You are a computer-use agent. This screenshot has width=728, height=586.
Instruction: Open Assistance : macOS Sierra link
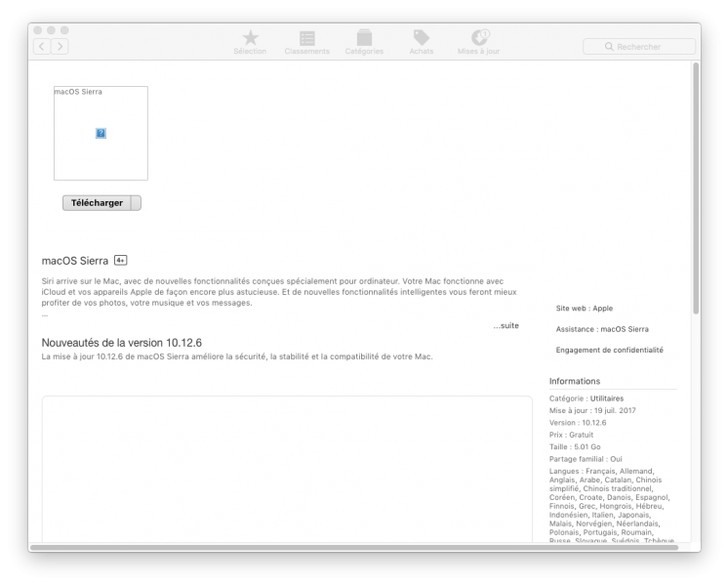[x=602, y=329]
